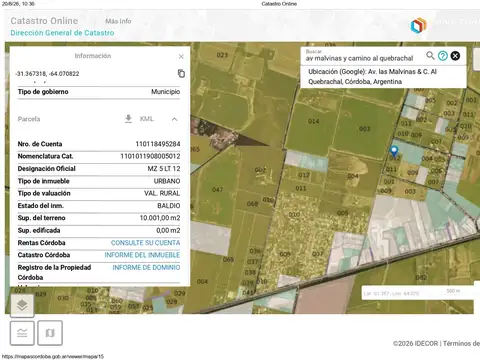Select land area value 10.001,00 m2
Screen dimensions: 480x360
[160, 218]
